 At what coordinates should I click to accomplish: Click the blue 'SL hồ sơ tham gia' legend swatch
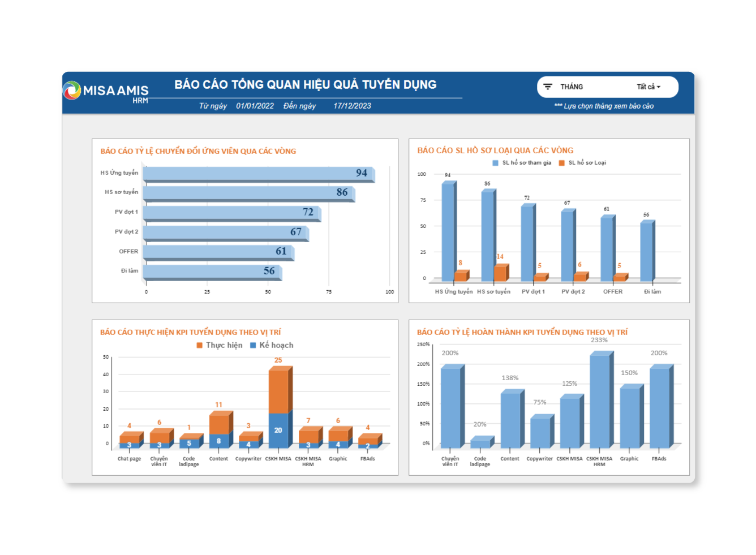click(x=496, y=163)
